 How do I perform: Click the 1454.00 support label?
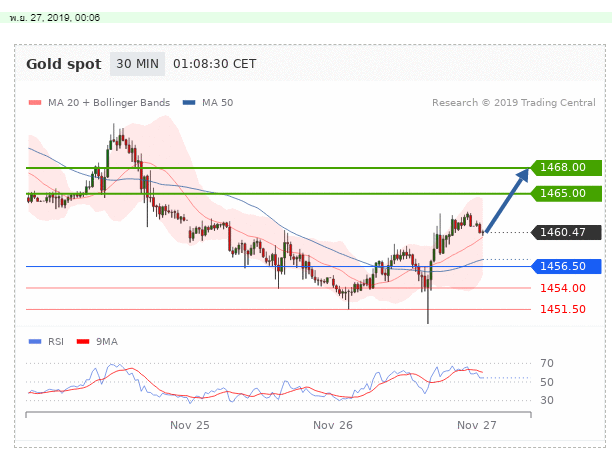[563, 289]
